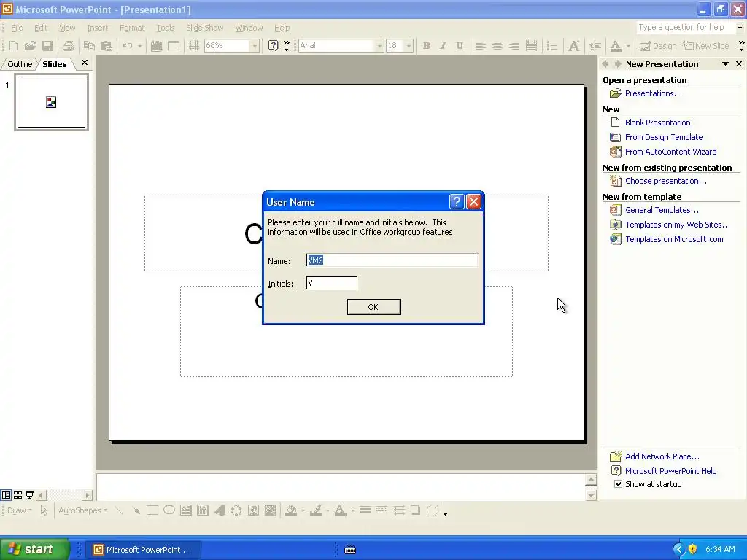Open the Slide Show menu

[204, 28]
